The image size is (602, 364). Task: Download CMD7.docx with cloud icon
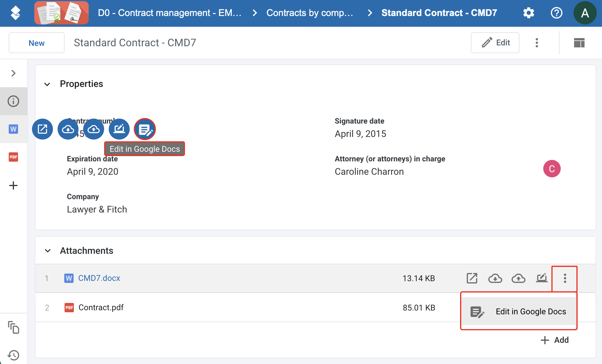coord(495,278)
